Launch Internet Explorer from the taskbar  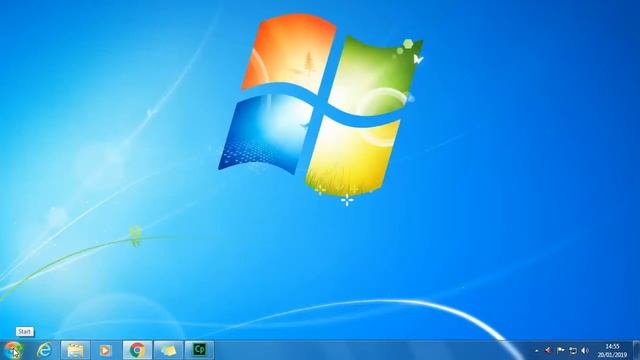(44, 350)
